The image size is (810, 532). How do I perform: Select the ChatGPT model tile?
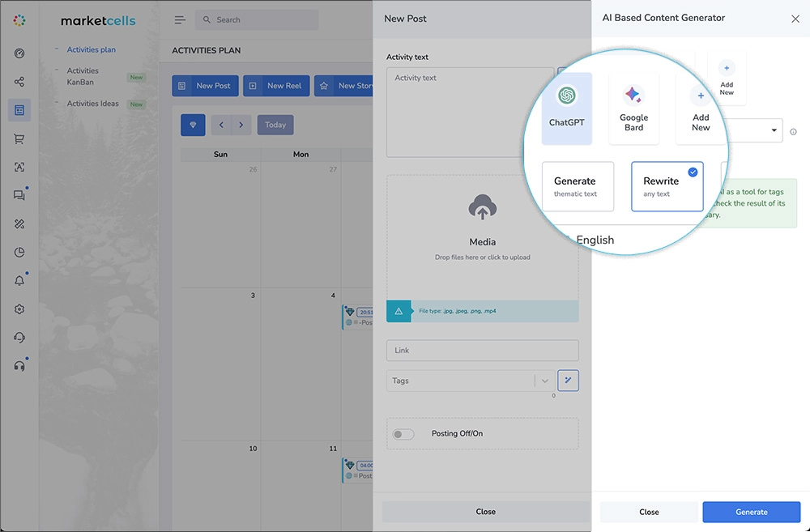click(566, 108)
